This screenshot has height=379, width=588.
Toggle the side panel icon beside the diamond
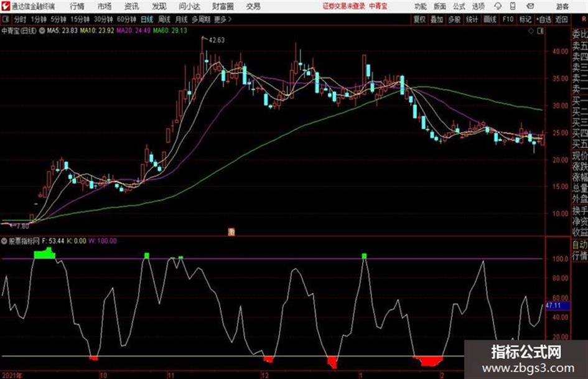pos(540,31)
